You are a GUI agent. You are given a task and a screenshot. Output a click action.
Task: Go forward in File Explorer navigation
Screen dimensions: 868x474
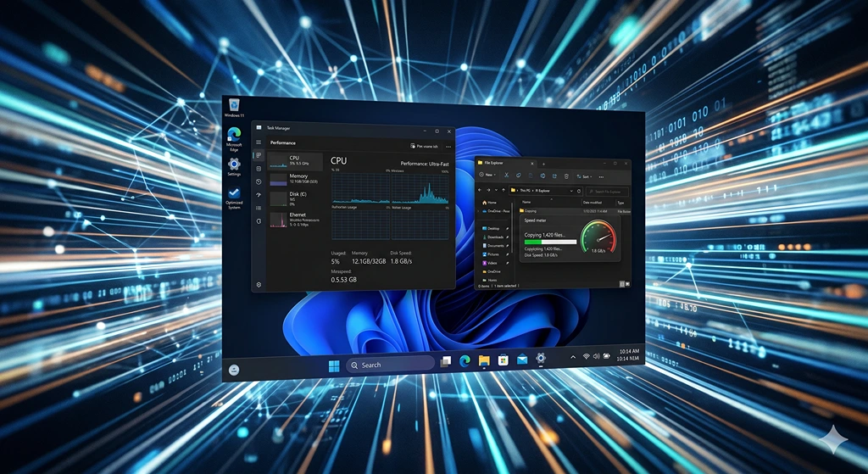(488, 190)
